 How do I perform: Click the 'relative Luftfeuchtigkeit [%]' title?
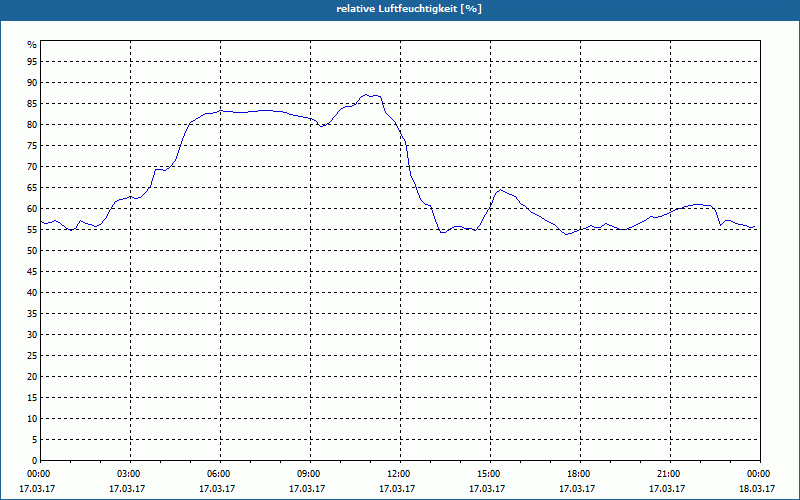coord(409,9)
